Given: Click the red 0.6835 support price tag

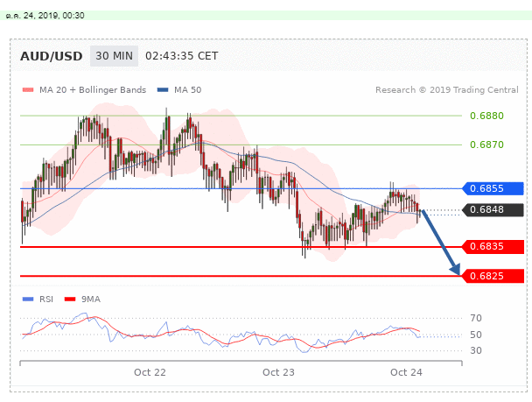Looking at the screenshot, I should (493, 246).
